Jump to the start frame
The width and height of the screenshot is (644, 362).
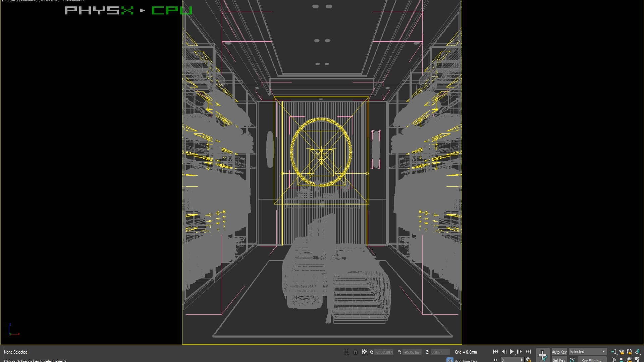coord(495,352)
